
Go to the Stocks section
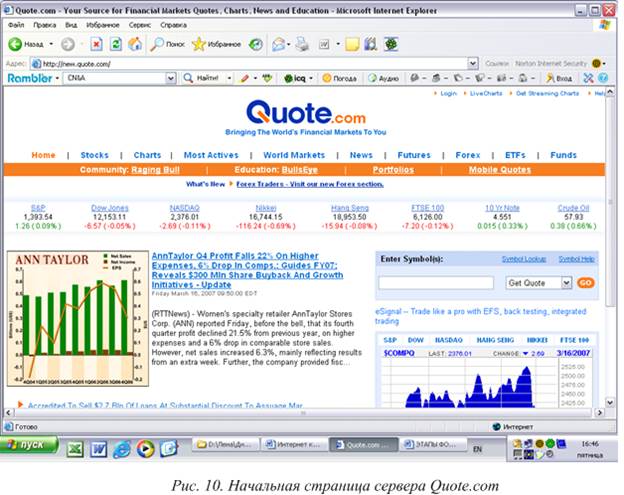(x=94, y=155)
